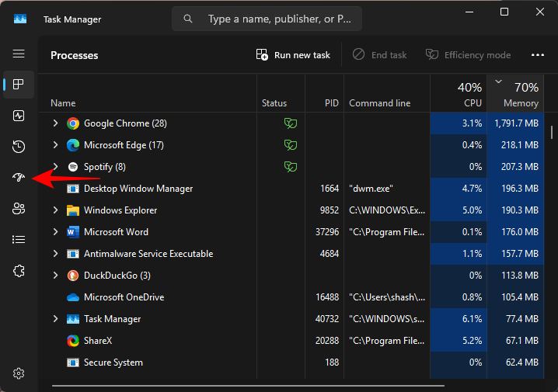Click the Processes page heading
Image resolution: width=558 pixels, height=392 pixels.
[75, 55]
